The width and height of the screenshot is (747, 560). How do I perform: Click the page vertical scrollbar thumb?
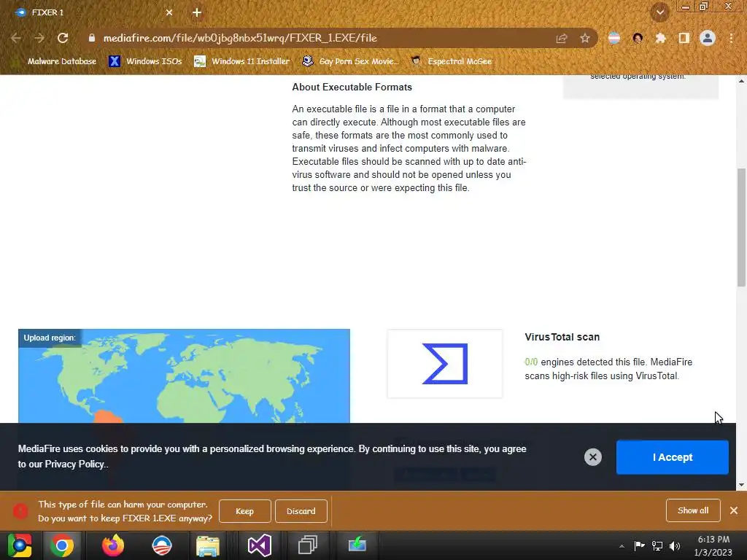tap(741, 227)
